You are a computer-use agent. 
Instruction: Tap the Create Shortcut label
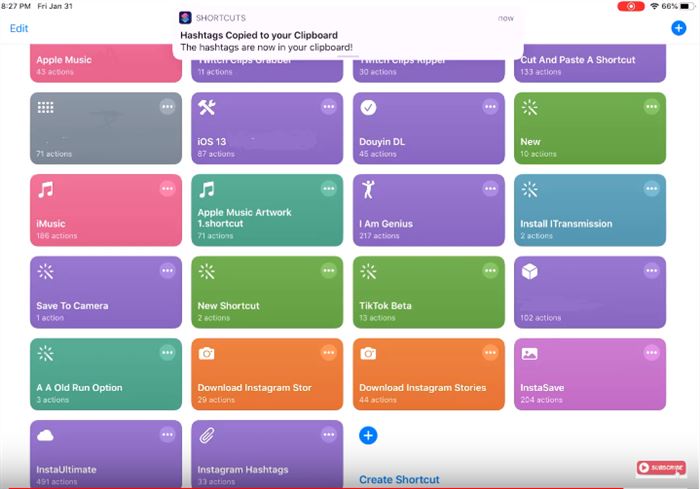tap(399, 479)
